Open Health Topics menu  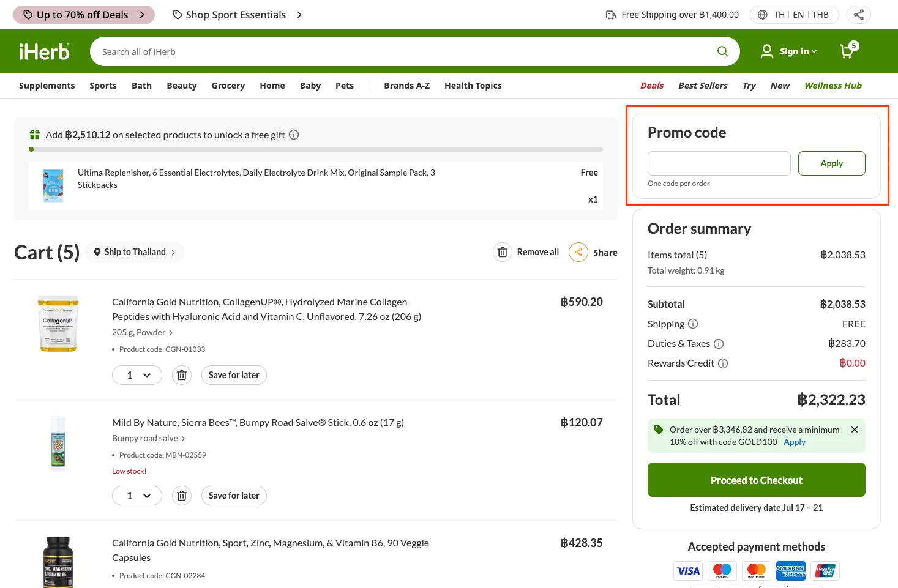(x=473, y=86)
